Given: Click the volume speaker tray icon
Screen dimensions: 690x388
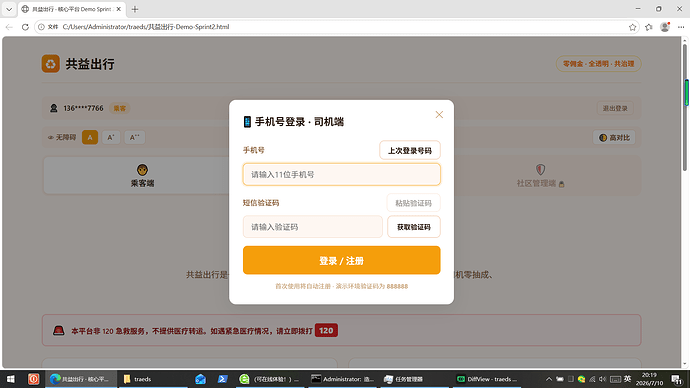Looking at the screenshot, I should click(x=602, y=379).
